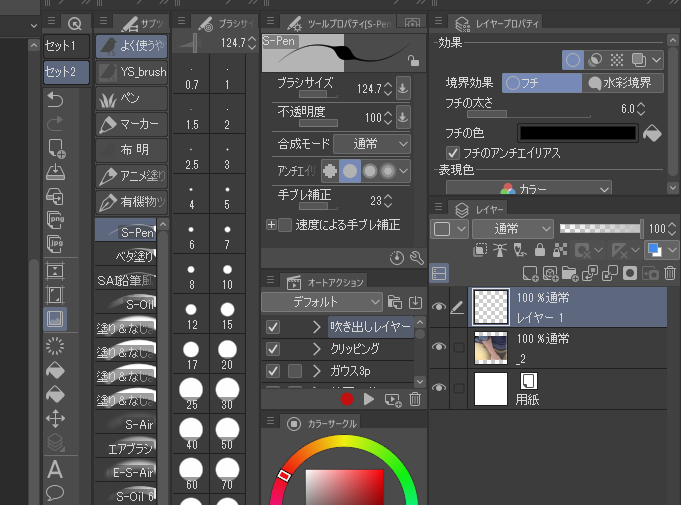Open the アンチエイリアス options dropdown arrow
The width and height of the screenshot is (681, 505).
(403, 171)
